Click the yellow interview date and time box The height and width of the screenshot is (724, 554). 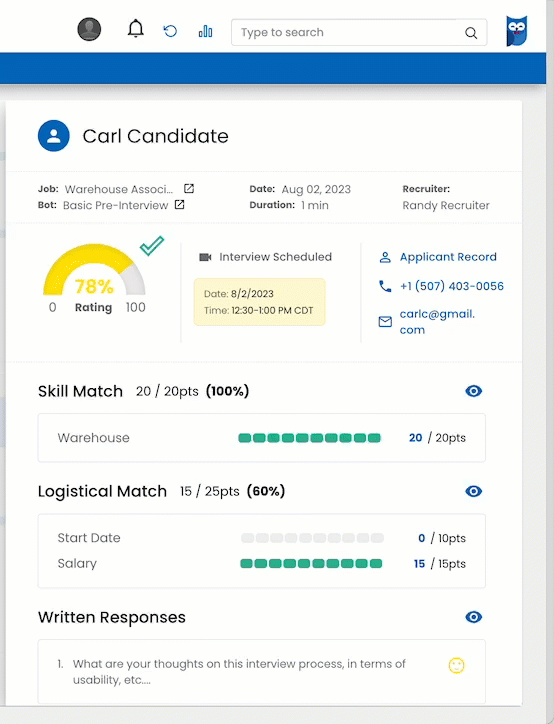[259, 302]
